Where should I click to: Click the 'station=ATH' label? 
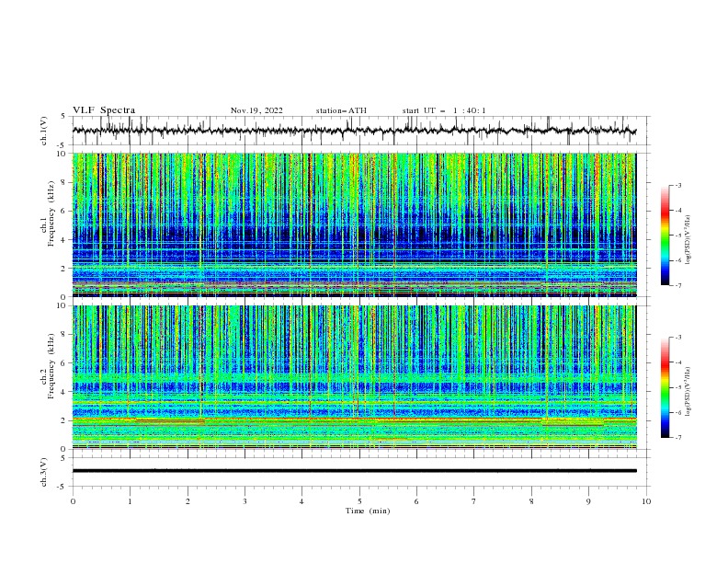[x=341, y=110]
